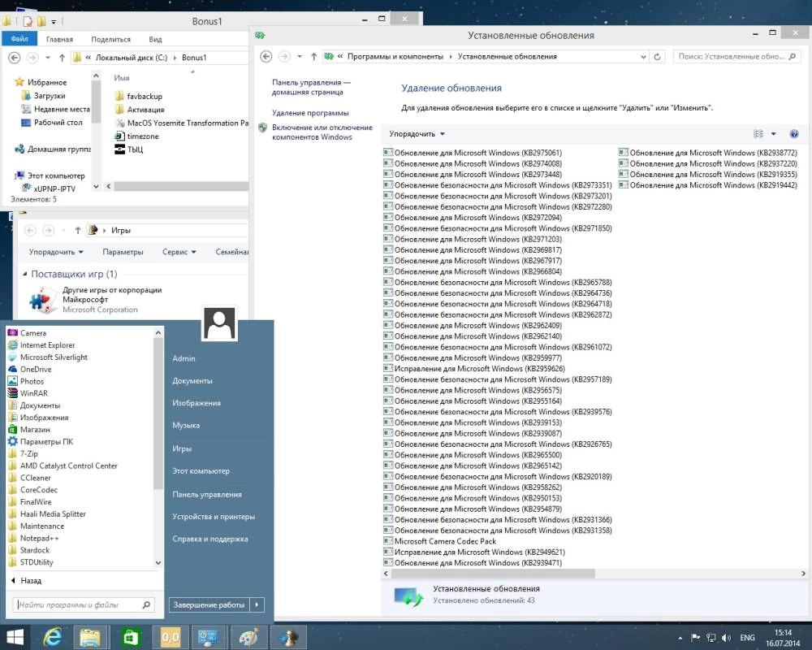
Task: Click ENG language indicator
Action: coord(747,638)
